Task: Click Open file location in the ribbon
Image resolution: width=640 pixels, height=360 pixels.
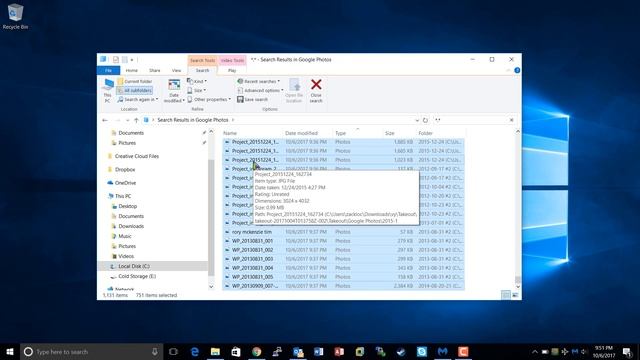Action: click(x=294, y=91)
